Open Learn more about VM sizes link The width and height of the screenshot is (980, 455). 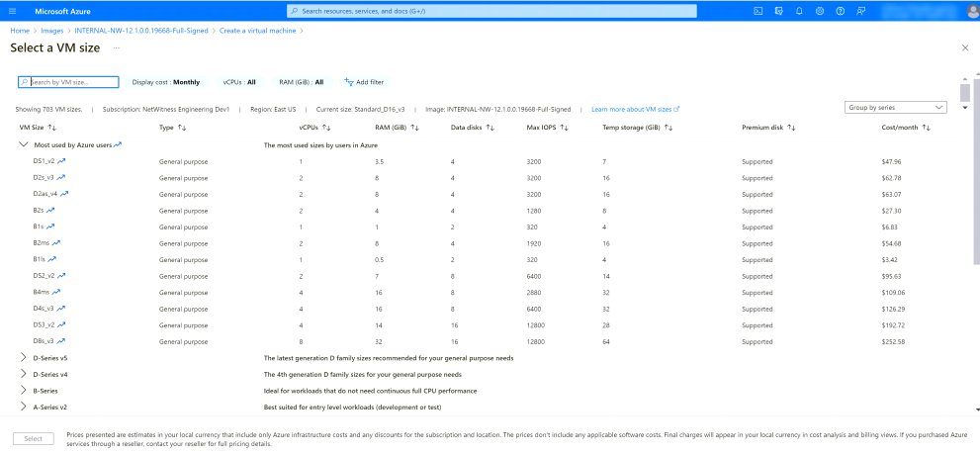coord(635,109)
